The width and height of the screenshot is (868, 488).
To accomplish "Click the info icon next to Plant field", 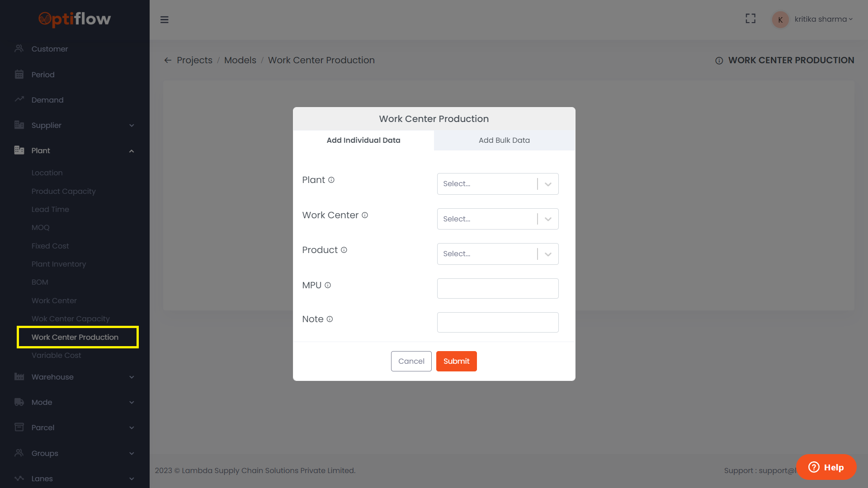I will pos(331,179).
